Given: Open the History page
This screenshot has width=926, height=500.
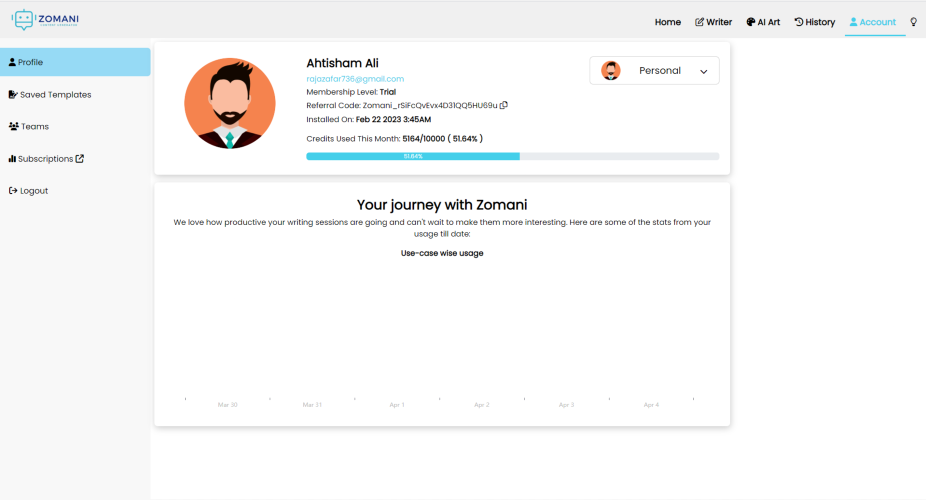Looking at the screenshot, I should pos(814,22).
